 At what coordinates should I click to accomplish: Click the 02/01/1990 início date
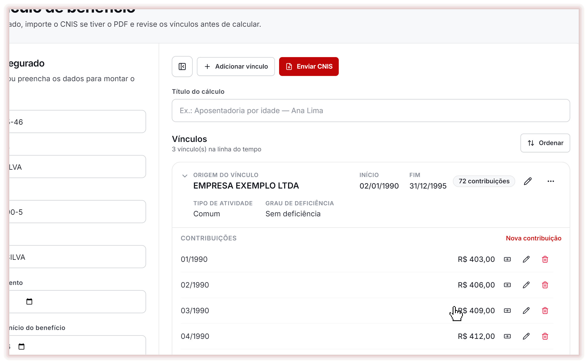coord(379,186)
